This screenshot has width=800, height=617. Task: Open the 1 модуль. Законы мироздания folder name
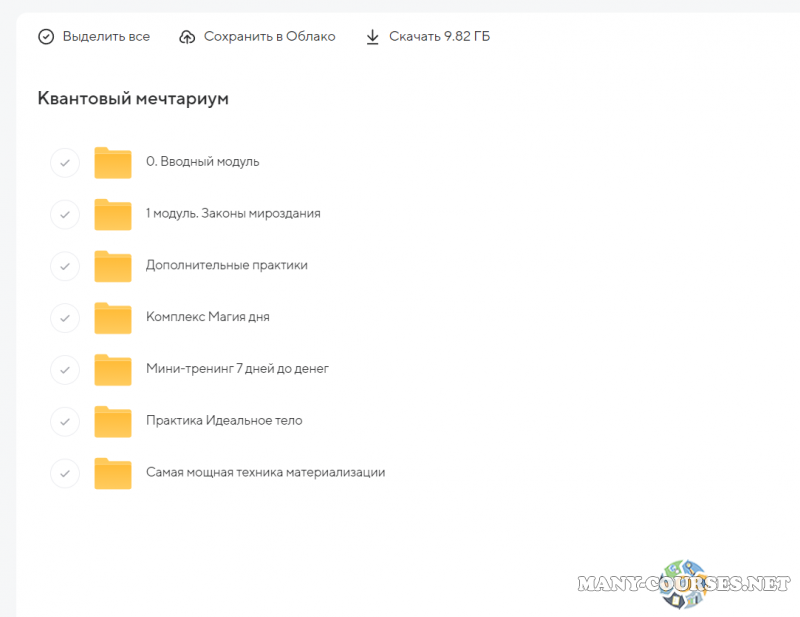tap(233, 213)
